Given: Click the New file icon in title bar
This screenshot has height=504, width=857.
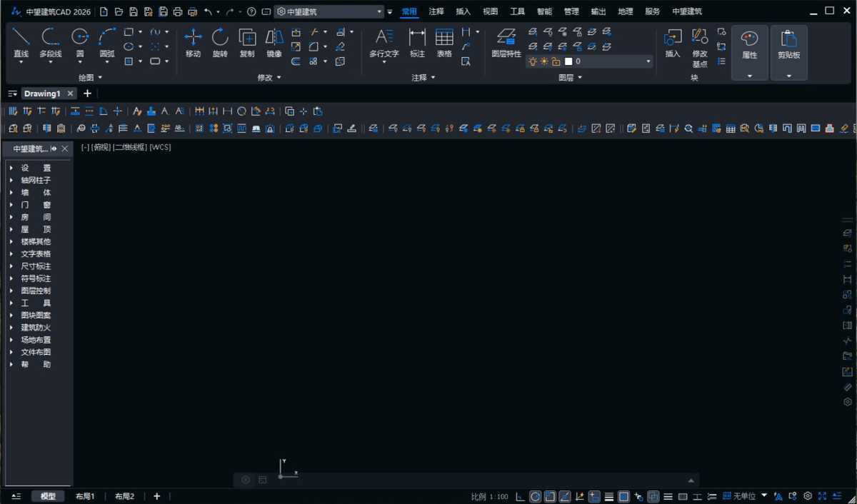Looking at the screenshot, I should [x=104, y=11].
